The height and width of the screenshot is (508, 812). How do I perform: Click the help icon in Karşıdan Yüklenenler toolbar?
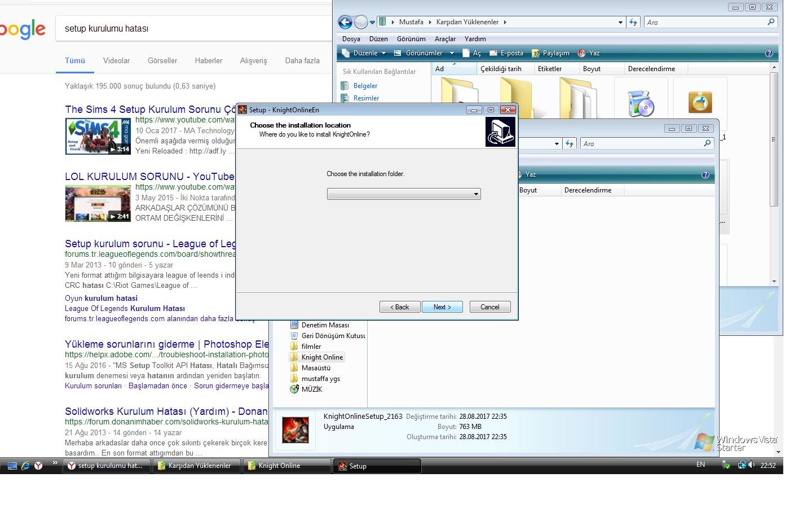click(769, 53)
